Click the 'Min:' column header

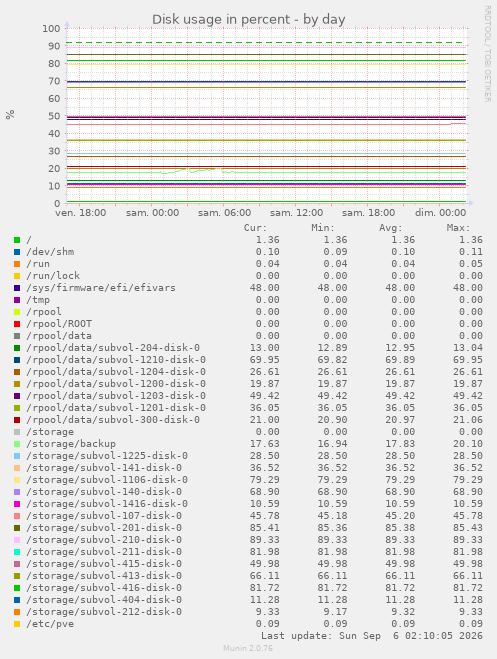coord(323,228)
